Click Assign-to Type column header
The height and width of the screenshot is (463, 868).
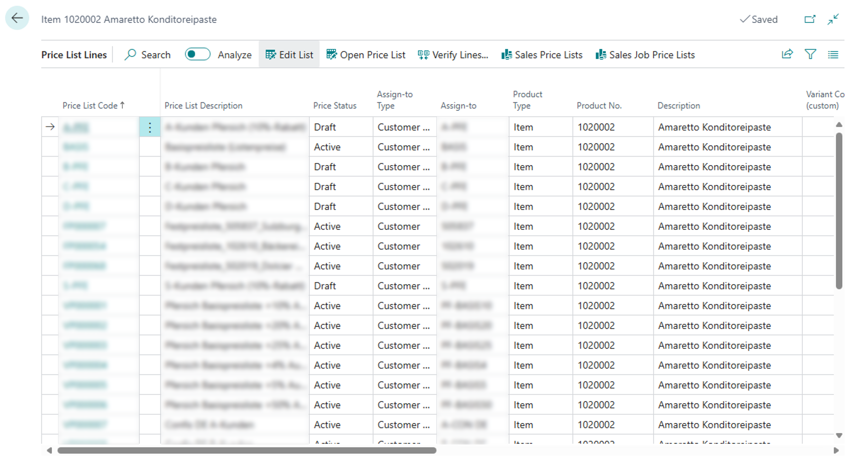pos(395,100)
